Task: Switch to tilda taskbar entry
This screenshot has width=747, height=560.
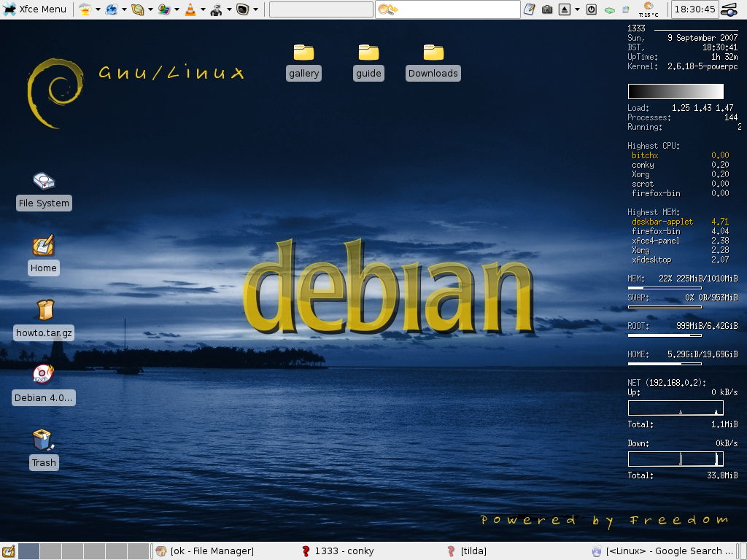Action: [468, 551]
